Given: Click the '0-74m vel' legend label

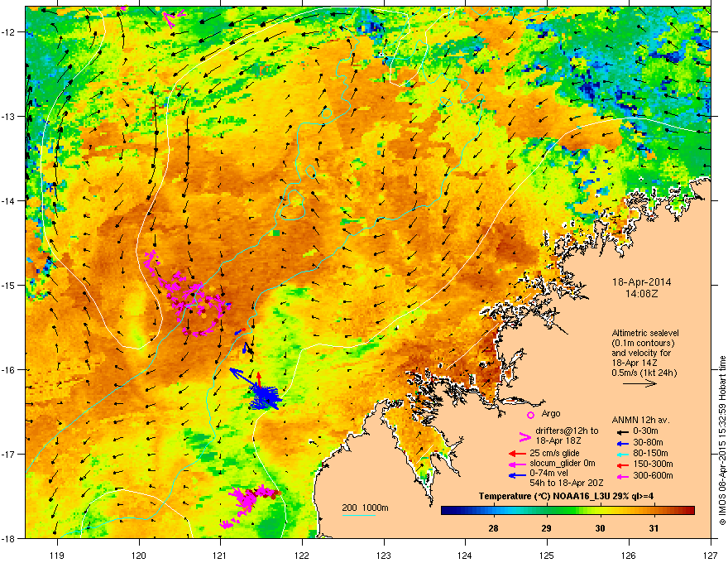Looking at the screenshot, I should pyautogui.click(x=548, y=474).
